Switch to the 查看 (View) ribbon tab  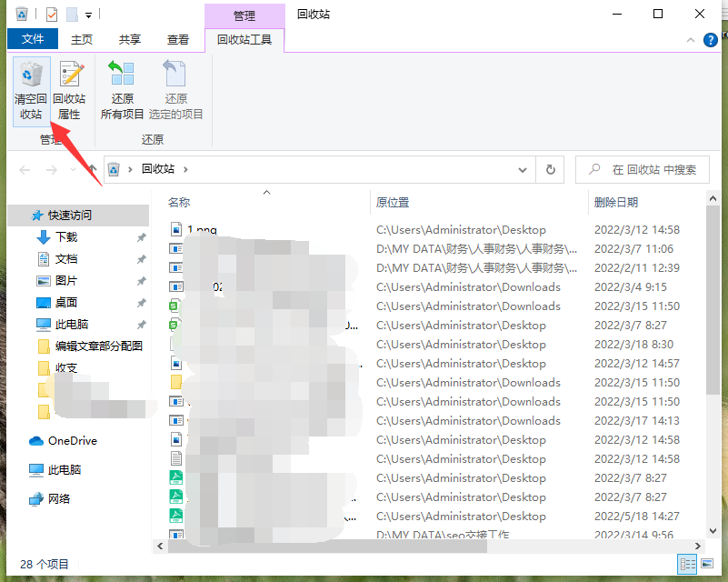pyautogui.click(x=178, y=39)
